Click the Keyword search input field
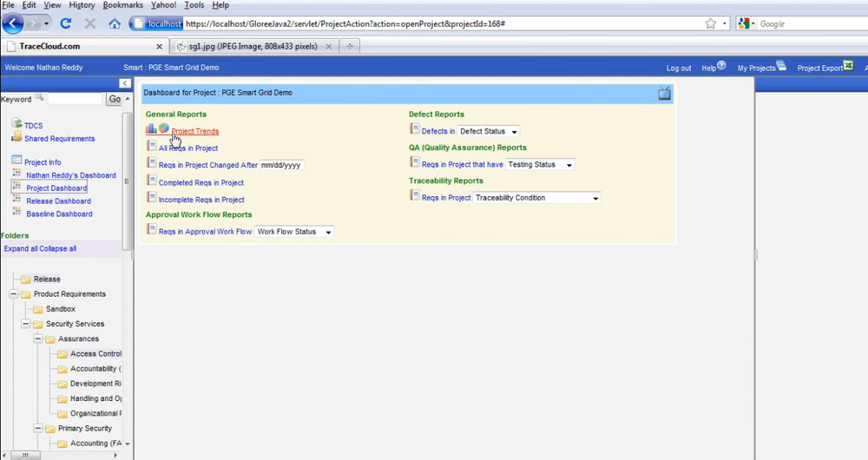The height and width of the screenshot is (460, 868). [x=75, y=99]
